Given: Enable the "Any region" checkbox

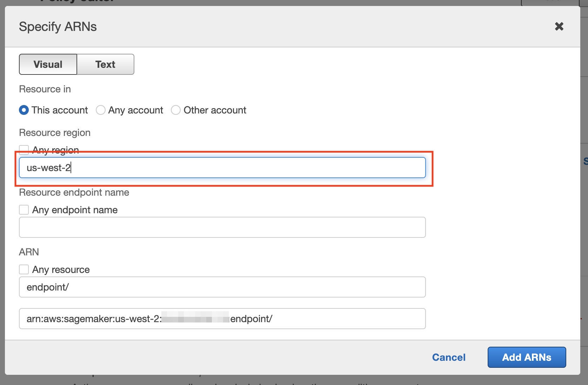Looking at the screenshot, I should 24,149.
